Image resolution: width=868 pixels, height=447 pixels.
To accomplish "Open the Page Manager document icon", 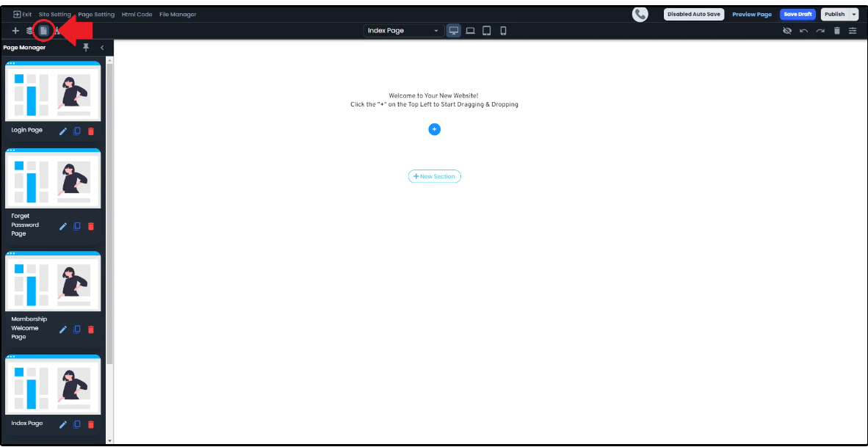I will (x=43, y=31).
